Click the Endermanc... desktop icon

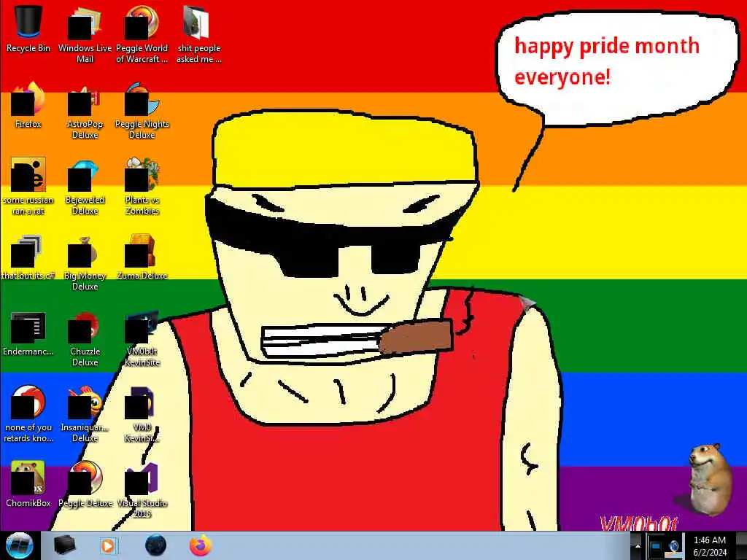coord(28,332)
